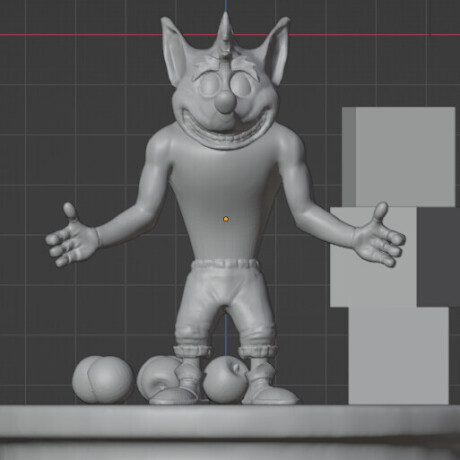Select the fruit between the character's feet
Image resolution: width=460 pixels, height=460 pixels.
(225, 378)
